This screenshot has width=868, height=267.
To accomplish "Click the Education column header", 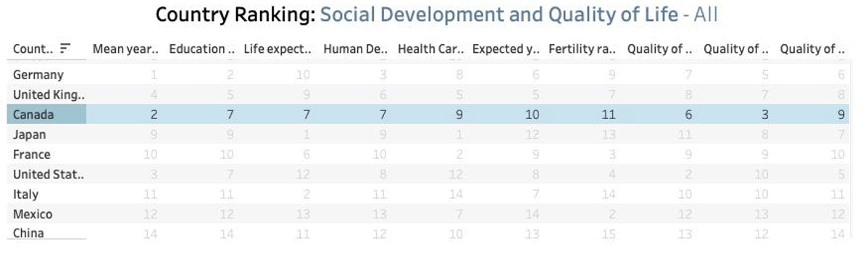I will click(202, 49).
